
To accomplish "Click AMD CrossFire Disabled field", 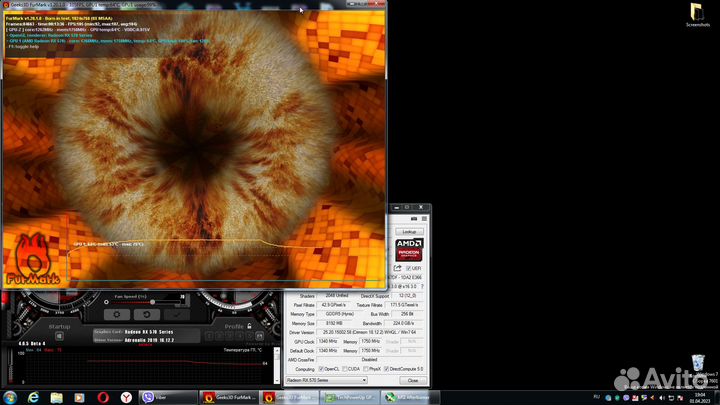I will click(370, 360).
